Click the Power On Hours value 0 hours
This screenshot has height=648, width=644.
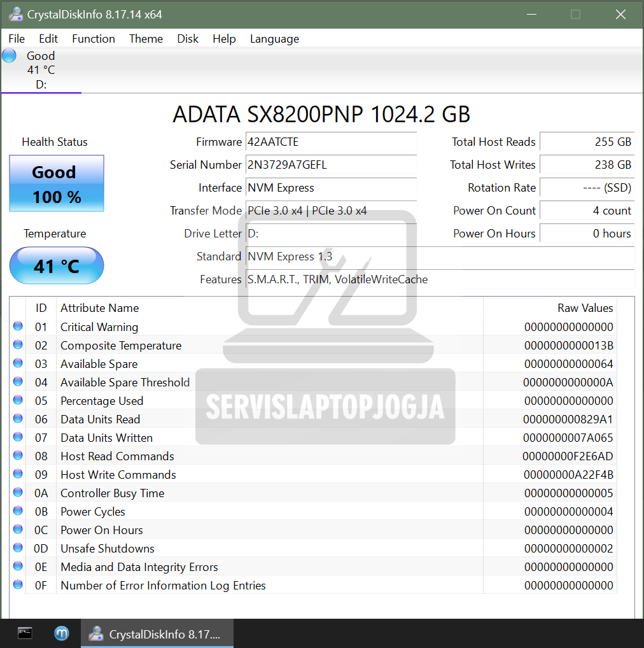point(587,234)
